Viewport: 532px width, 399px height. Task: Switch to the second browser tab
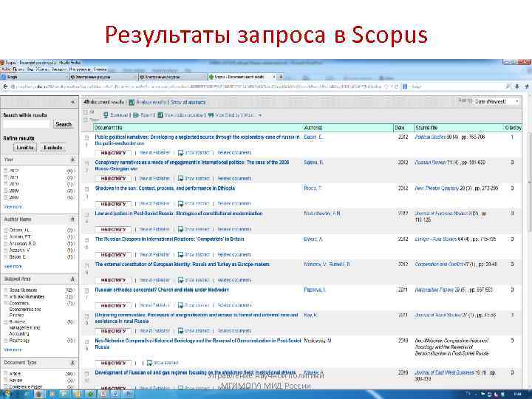click(103, 77)
